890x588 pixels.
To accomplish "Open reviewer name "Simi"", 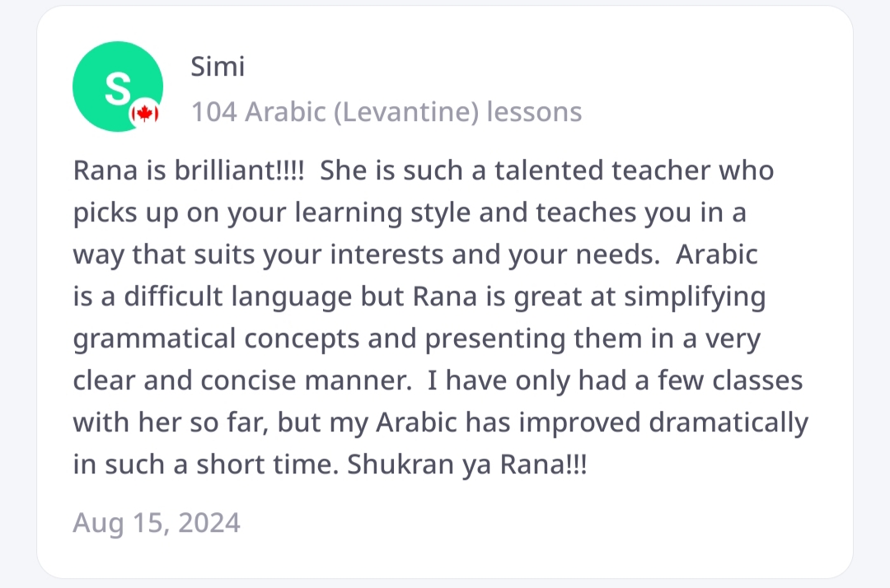I will pos(218,67).
